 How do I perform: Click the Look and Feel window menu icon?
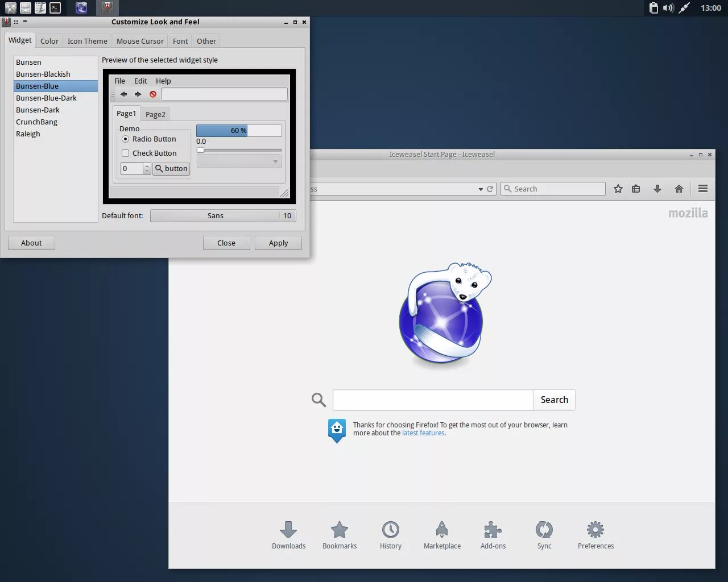tap(6, 22)
